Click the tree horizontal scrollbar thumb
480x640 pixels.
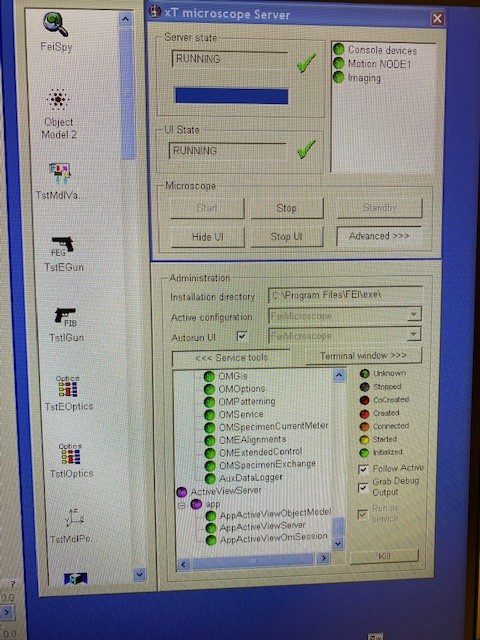pyautogui.click(x=253, y=562)
